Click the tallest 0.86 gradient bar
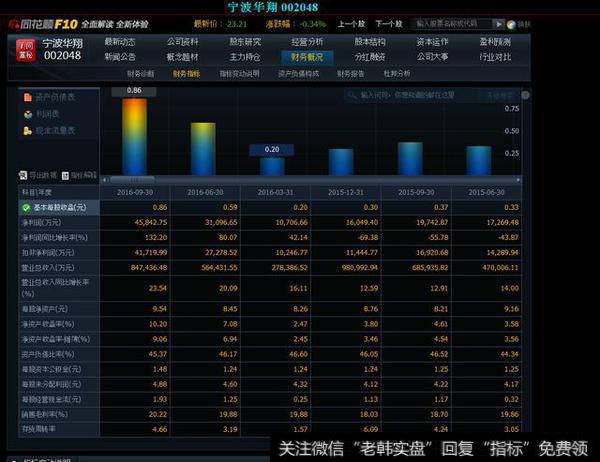600x462 pixels. (134, 137)
